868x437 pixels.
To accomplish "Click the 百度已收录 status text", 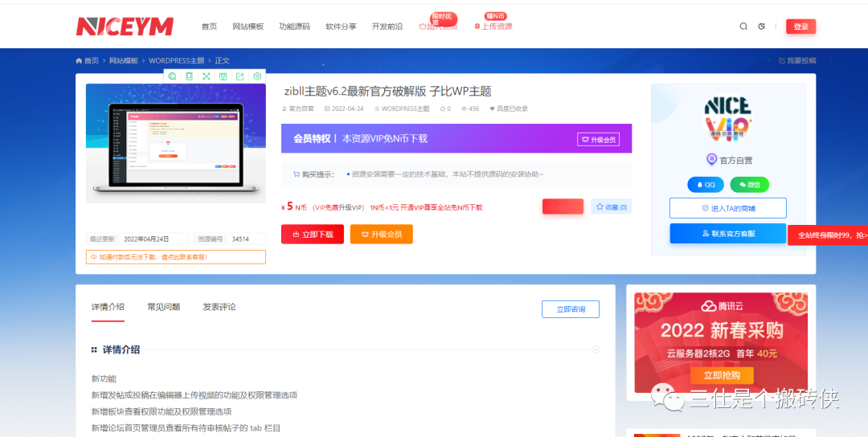I will [x=509, y=108].
